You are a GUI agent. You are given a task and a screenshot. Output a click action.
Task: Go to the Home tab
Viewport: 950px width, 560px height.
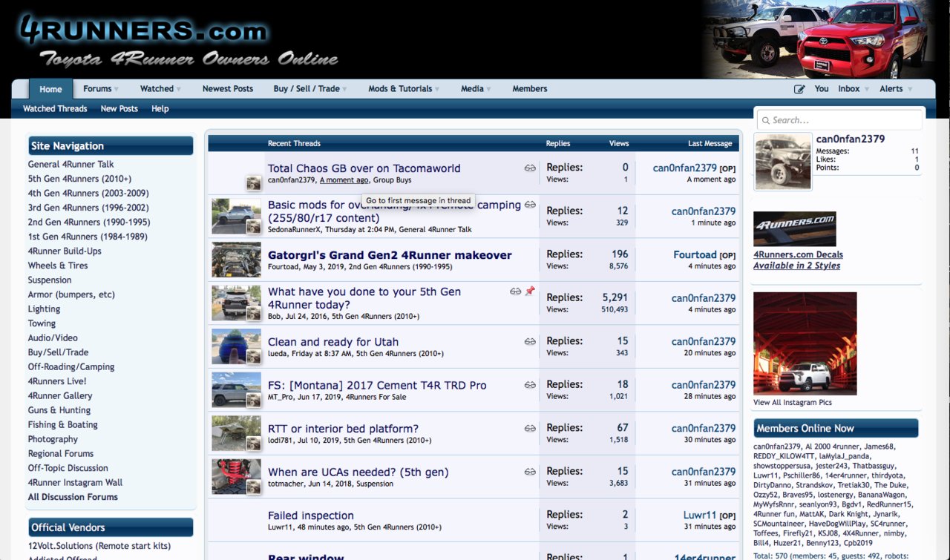click(50, 89)
